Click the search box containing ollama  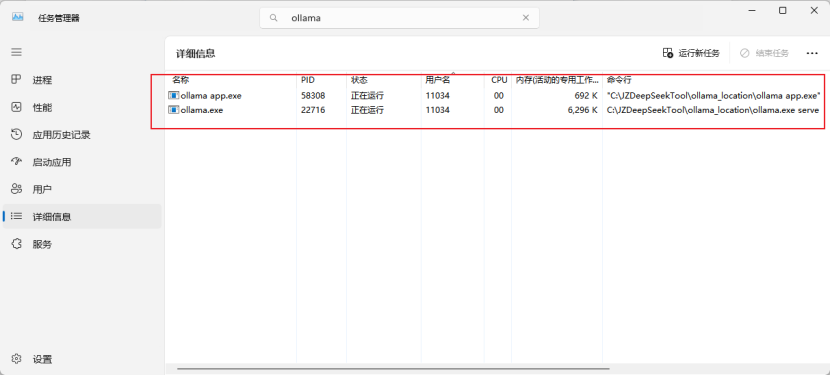(399, 17)
